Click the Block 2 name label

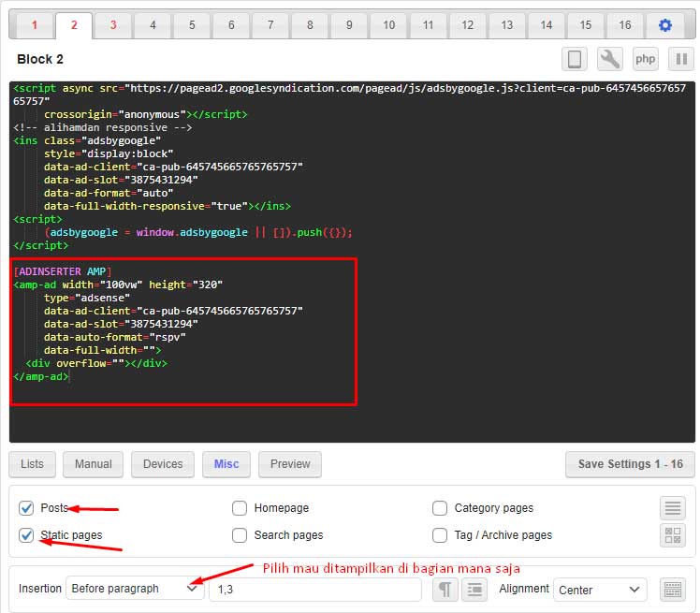coord(40,59)
